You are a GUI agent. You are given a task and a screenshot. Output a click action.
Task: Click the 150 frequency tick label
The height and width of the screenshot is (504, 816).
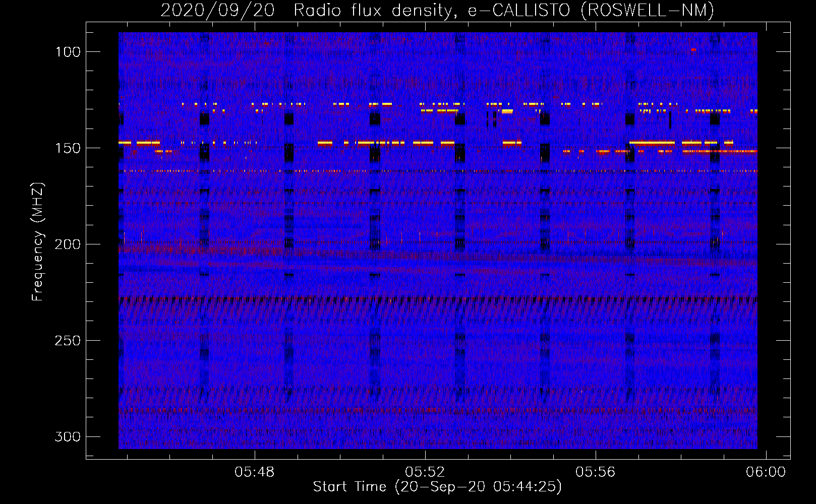pyautogui.click(x=68, y=148)
